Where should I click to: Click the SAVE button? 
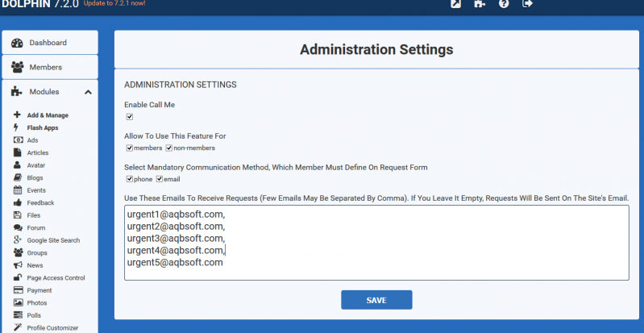(x=376, y=300)
